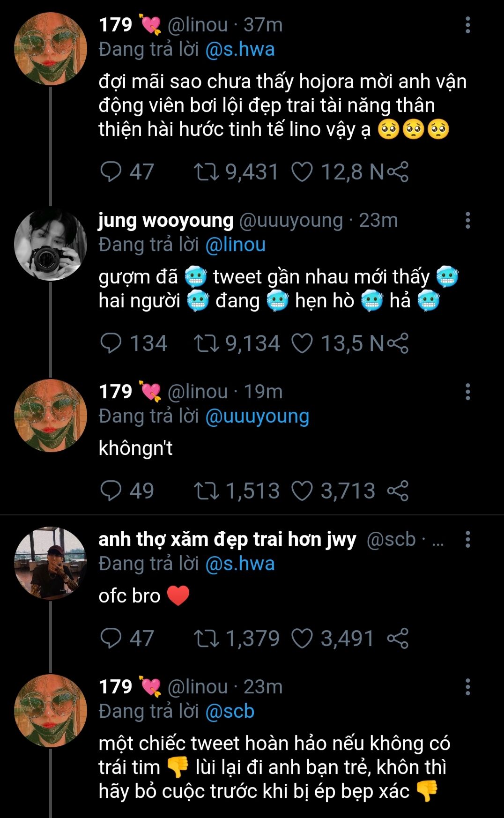Open more options on the 'khôngn't' tweet

pos(467,392)
